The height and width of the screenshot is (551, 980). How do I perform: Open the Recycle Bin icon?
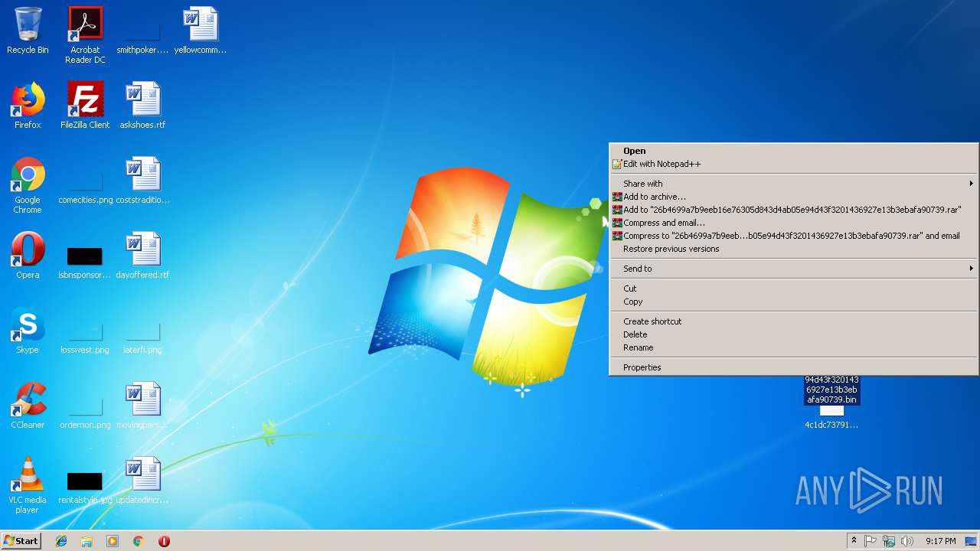click(x=28, y=31)
